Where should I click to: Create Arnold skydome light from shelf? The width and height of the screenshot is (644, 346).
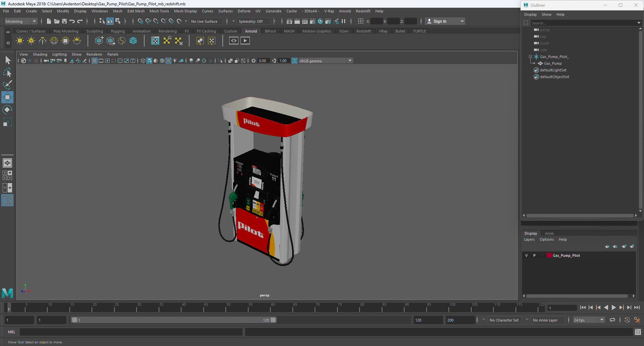coord(54,41)
